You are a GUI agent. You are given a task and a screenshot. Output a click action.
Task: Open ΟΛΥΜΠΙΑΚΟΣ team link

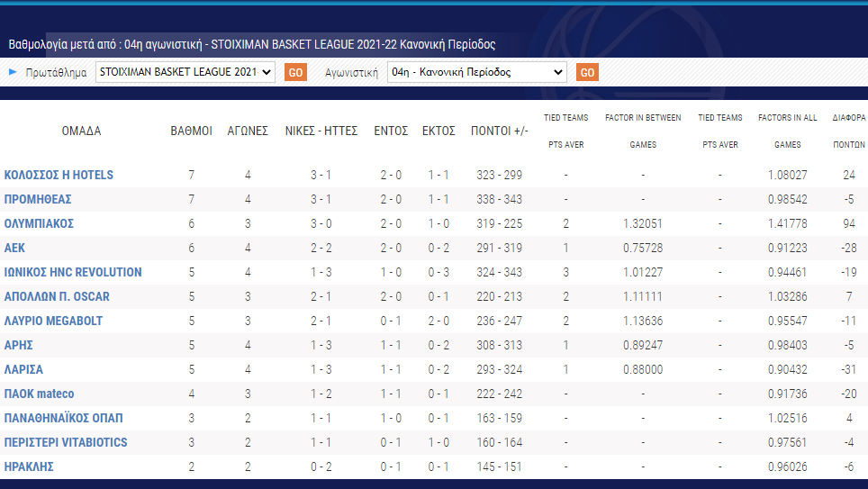(39, 223)
